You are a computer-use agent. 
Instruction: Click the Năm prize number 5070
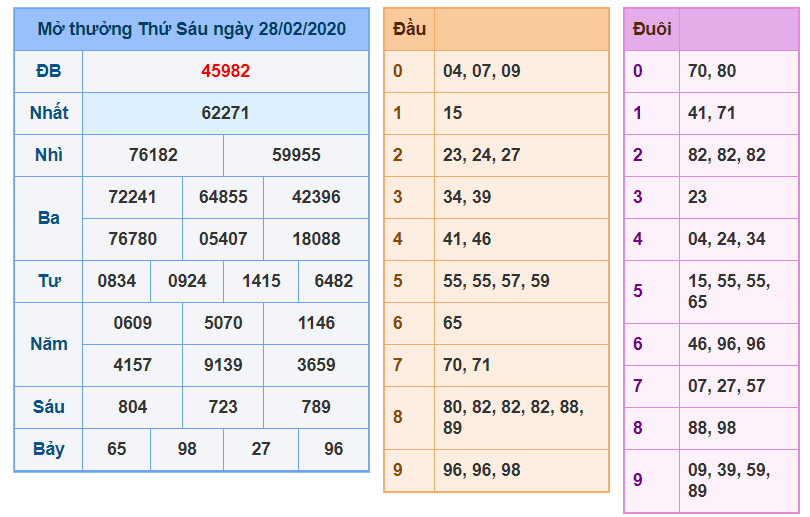point(222,323)
